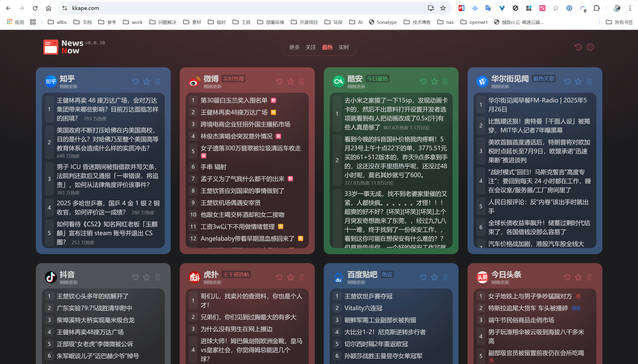Screen dimensions: 638x364
Task: Bookmark this page with the star icon
Action: pos(443,8)
